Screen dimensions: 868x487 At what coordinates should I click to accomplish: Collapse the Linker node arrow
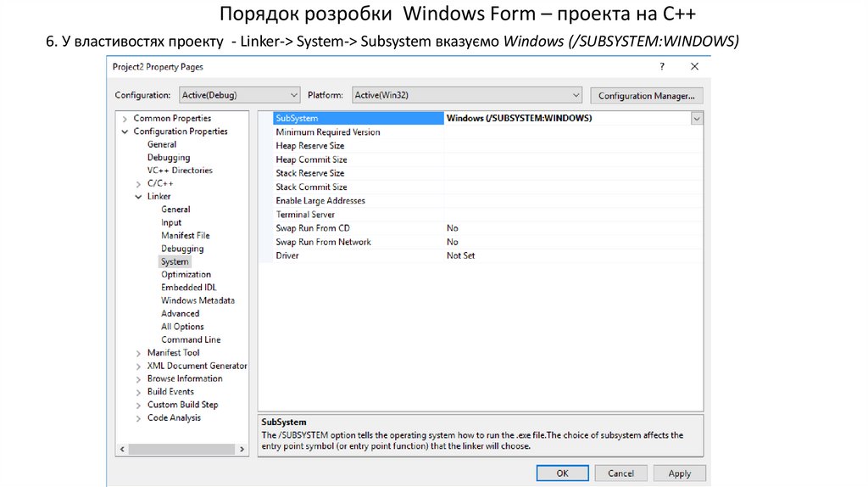(x=138, y=197)
